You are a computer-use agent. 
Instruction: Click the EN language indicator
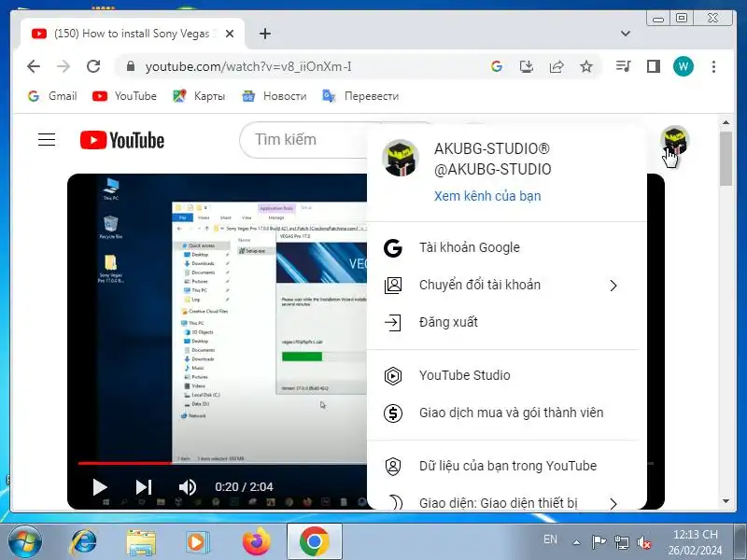(x=550, y=539)
